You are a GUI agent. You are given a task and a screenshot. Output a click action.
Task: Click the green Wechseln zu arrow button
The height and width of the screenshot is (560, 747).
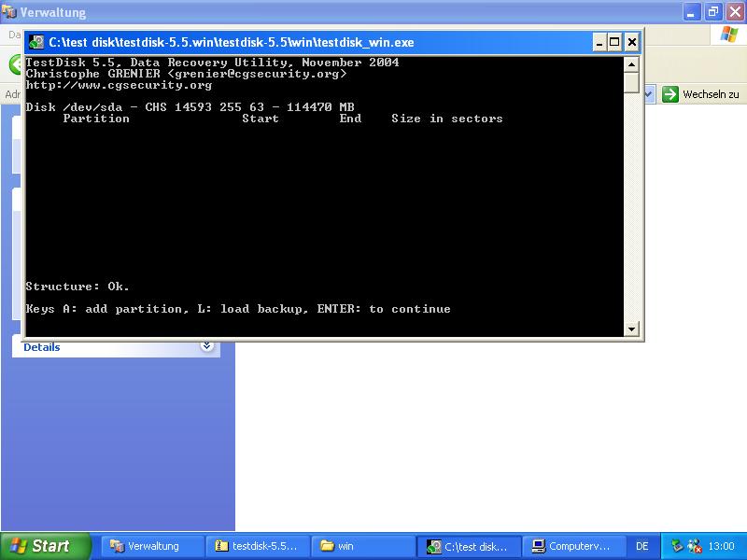pyautogui.click(x=669, y=94)
